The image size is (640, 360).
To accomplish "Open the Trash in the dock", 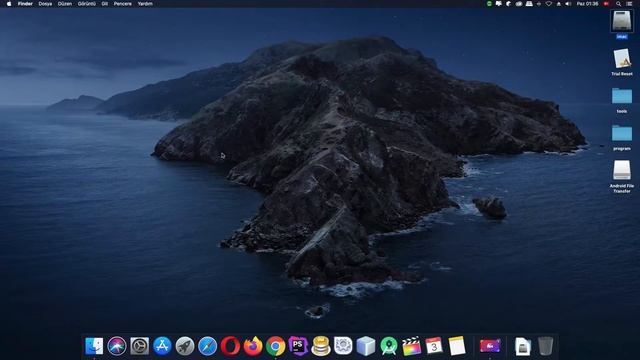I will click(x=545, y=346).
